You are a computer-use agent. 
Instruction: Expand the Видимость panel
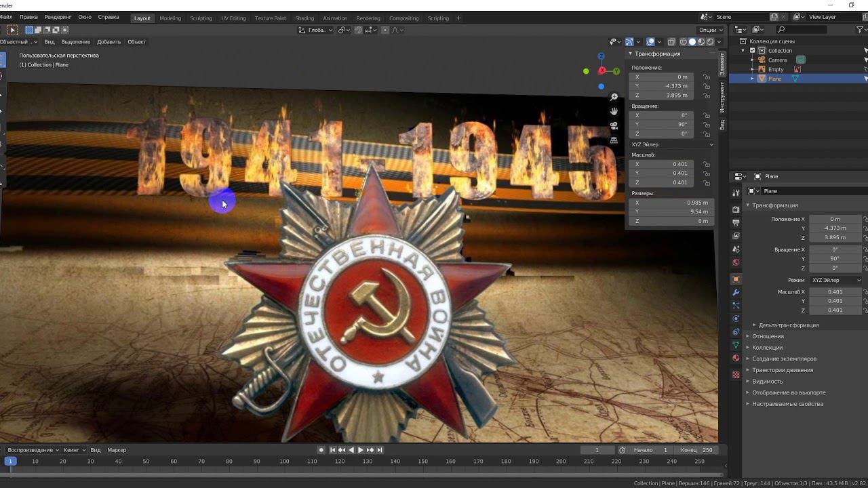coord(767,382)
